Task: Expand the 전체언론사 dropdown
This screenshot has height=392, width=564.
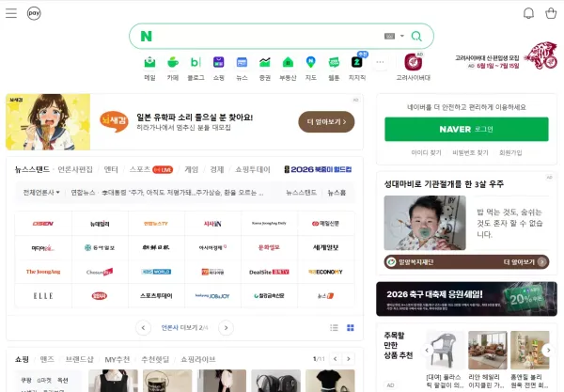Action: pyautogui.click(x=41, y=193)
